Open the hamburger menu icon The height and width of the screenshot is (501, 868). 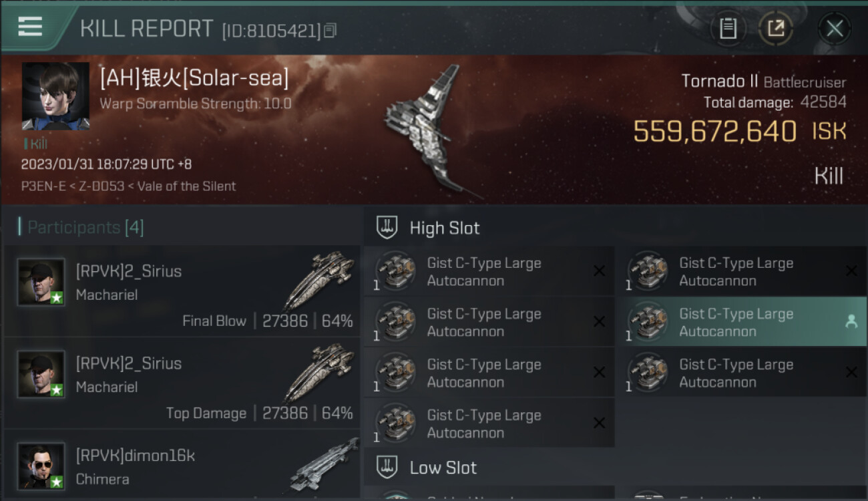[x=30, y=26]
